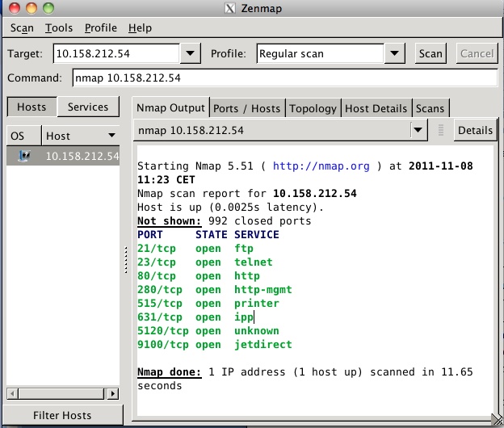Viewport: 504px width, 428px height.
Task: Click the Command input field
Action: point(283,78)
